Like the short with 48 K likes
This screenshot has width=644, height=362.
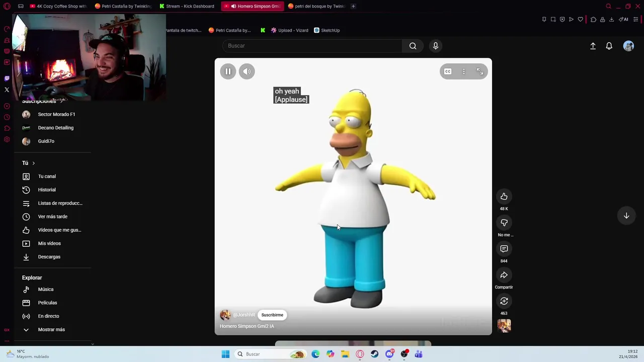[504, 196]
